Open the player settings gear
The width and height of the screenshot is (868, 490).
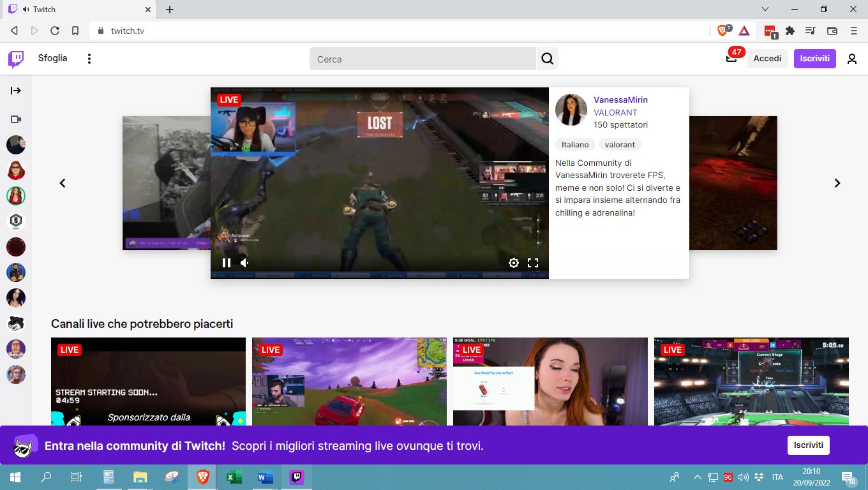point(514,263)
